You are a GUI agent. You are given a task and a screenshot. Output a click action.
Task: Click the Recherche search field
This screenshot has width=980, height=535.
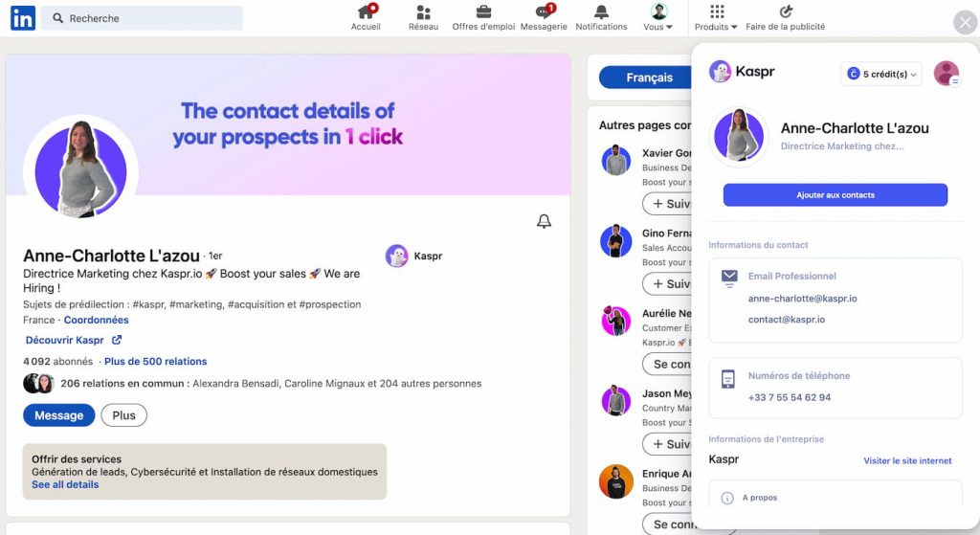pos(142,18)
